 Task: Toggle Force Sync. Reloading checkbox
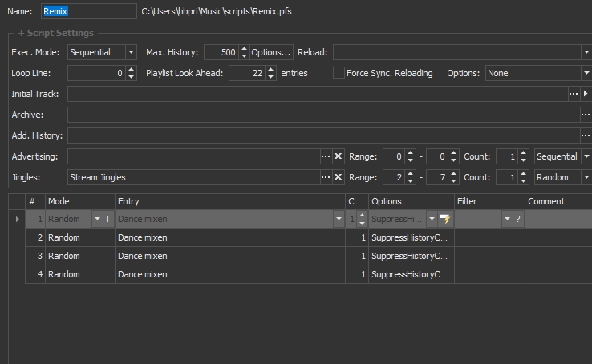click(x=339, y=73)
